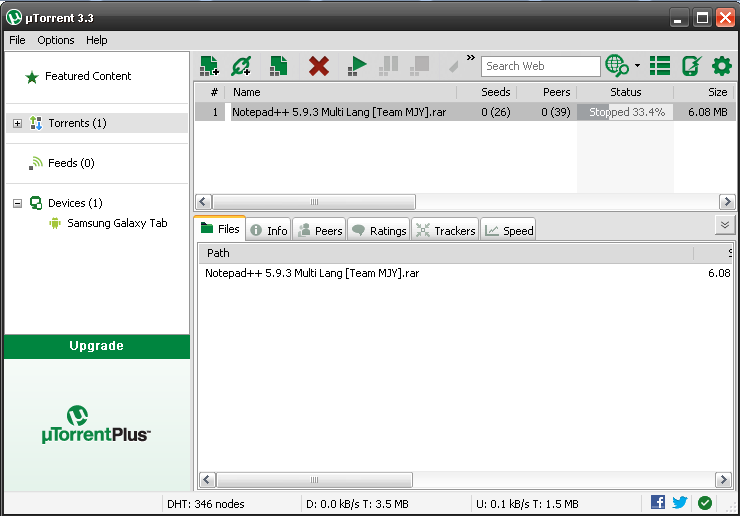Click the Facebook icon in the status bar
The width and height of the screenshot is (740, 516).
click(658, 502)
